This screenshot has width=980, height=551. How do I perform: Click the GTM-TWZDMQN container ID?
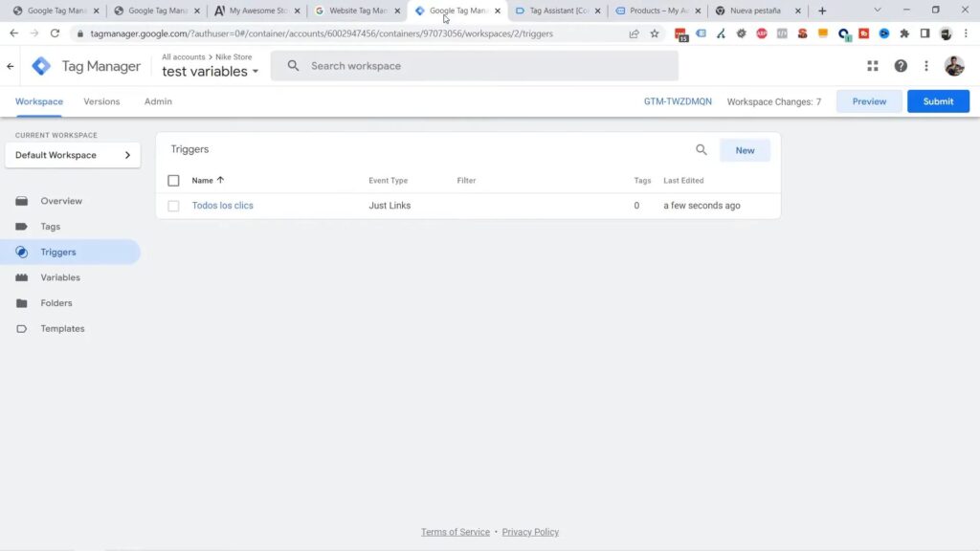click(678, 101)
